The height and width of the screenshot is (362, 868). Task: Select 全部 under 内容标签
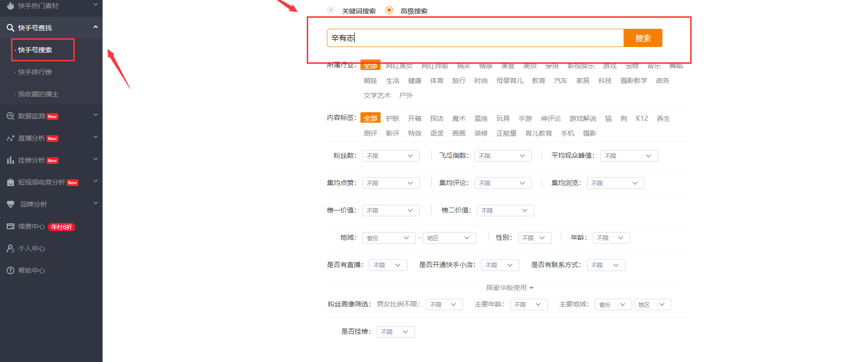point(370,118)
